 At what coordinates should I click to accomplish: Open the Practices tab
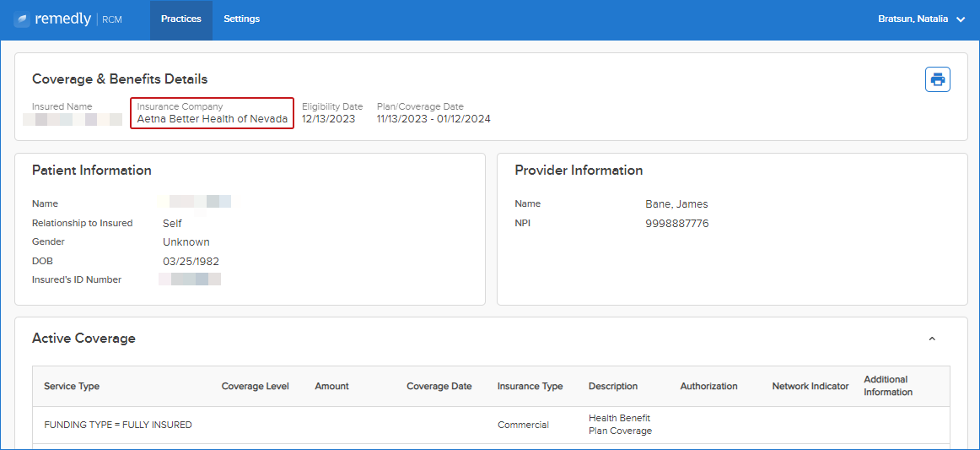click(181, 19)
